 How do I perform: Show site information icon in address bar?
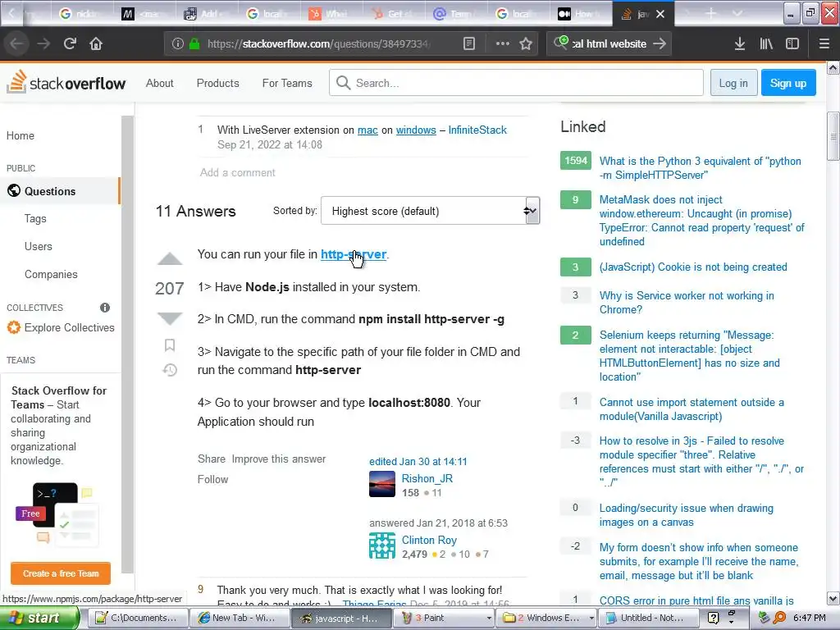(178, 43)
